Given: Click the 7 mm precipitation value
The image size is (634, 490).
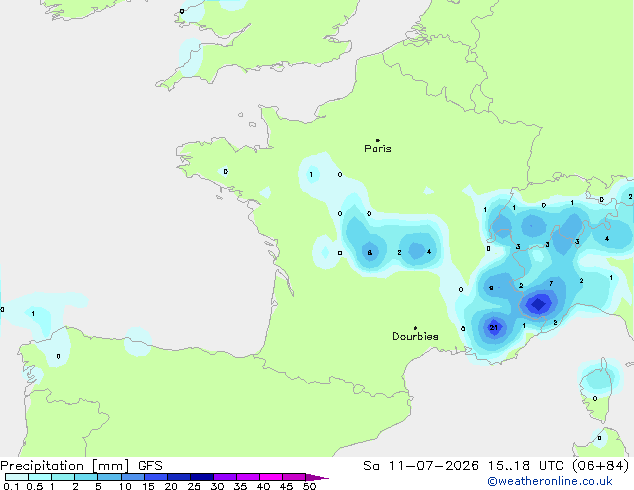Looking at the screenshot, I should [x=551, y=283].
